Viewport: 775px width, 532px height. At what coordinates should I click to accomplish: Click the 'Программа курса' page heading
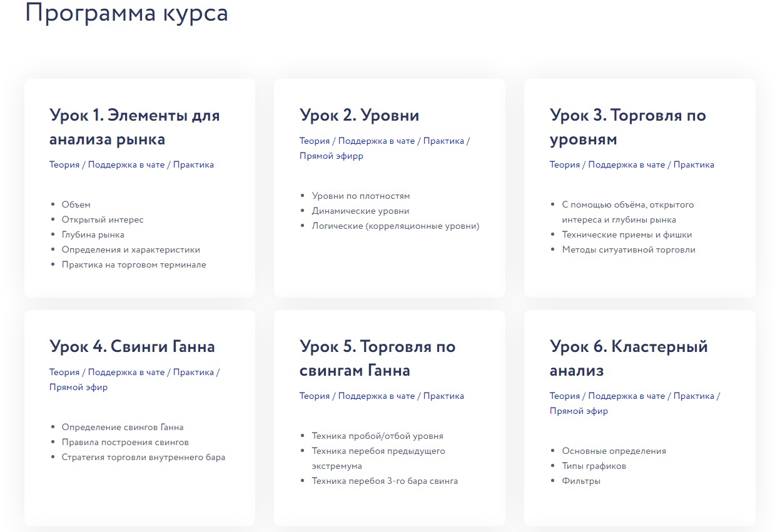coord(126,13)
